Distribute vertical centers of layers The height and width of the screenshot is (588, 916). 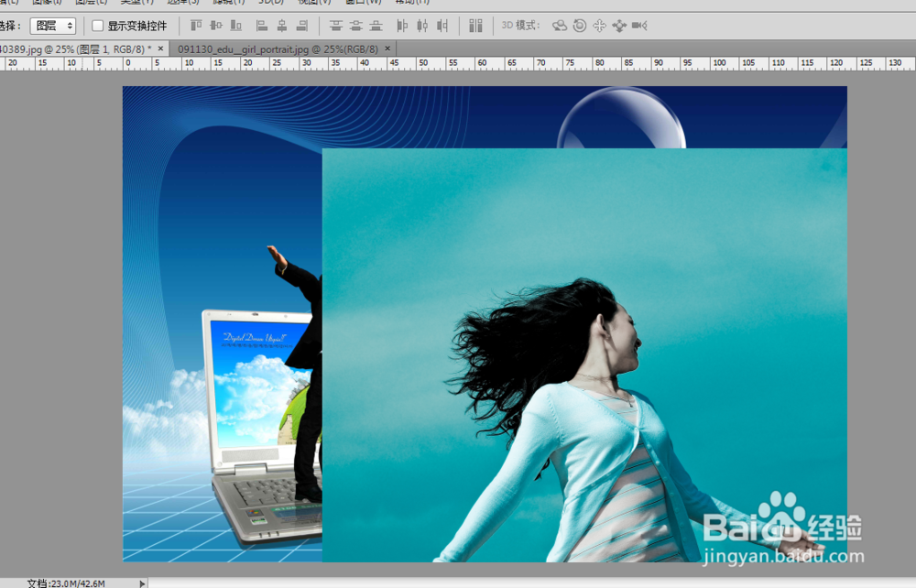point(355,26)
